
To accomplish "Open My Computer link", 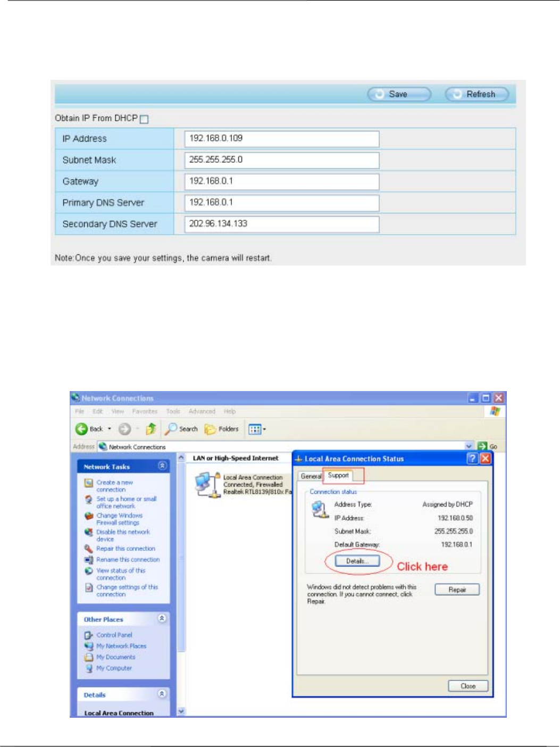I will click(x=114, y=668).
